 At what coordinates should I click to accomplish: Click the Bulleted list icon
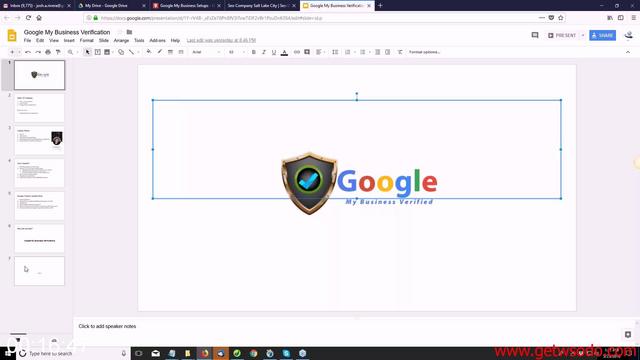[362, 52]
